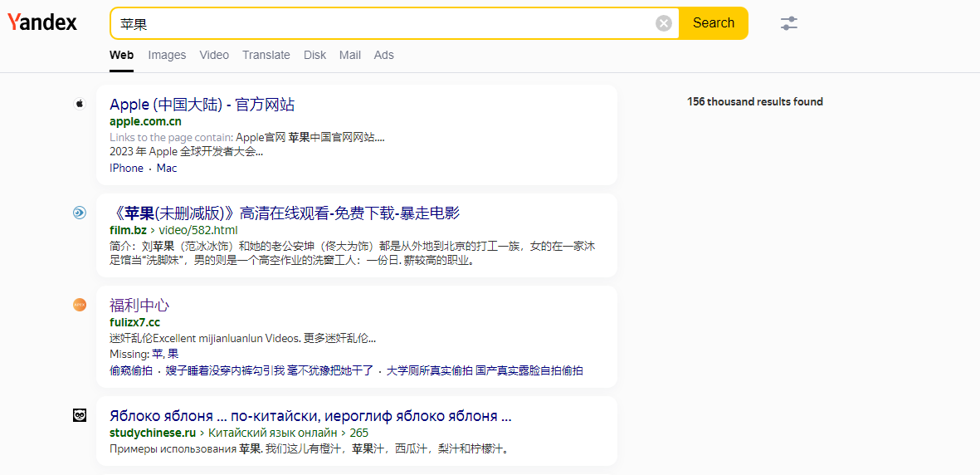Screen dimensions: 980x475
Task: Click the apple.com.cn URL
Action: (145, 121)
